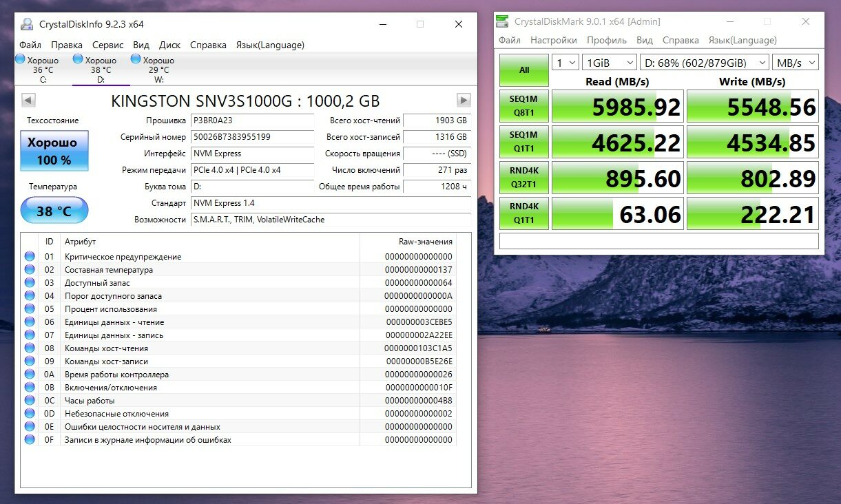Image resolution: width=841 pixels, height=504 pixels.
Task: Open Справка menu in CrystalDiskMark
Action: tap(681, 40)
